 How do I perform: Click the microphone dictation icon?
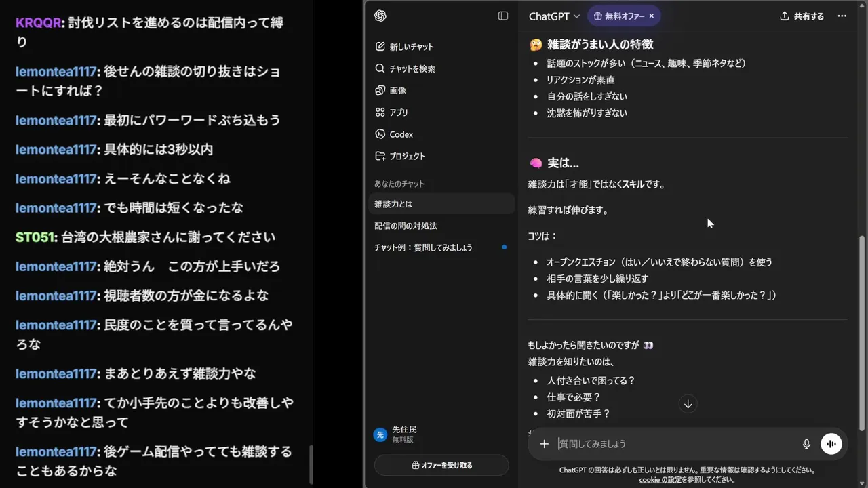tap(806, 444)
